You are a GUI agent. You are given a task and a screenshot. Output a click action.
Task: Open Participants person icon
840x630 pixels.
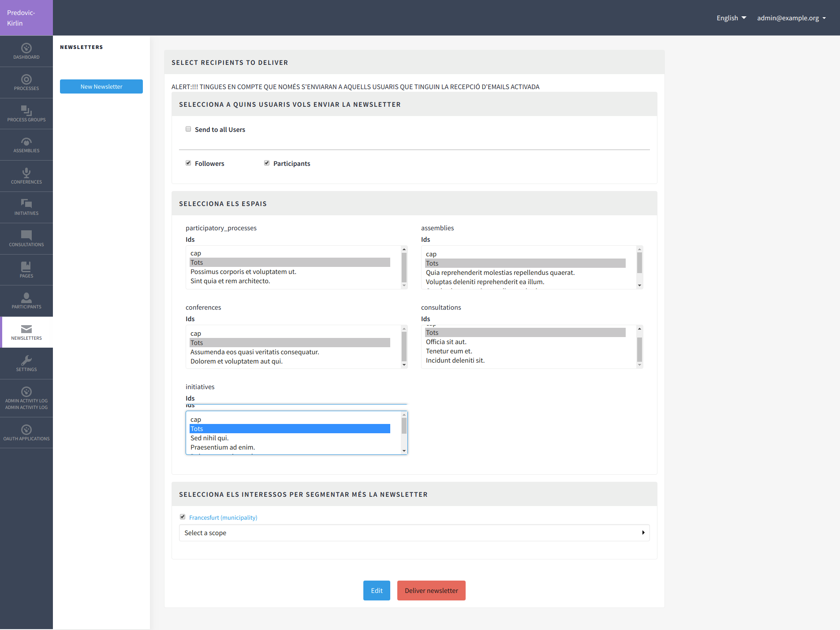pos(26,298)
